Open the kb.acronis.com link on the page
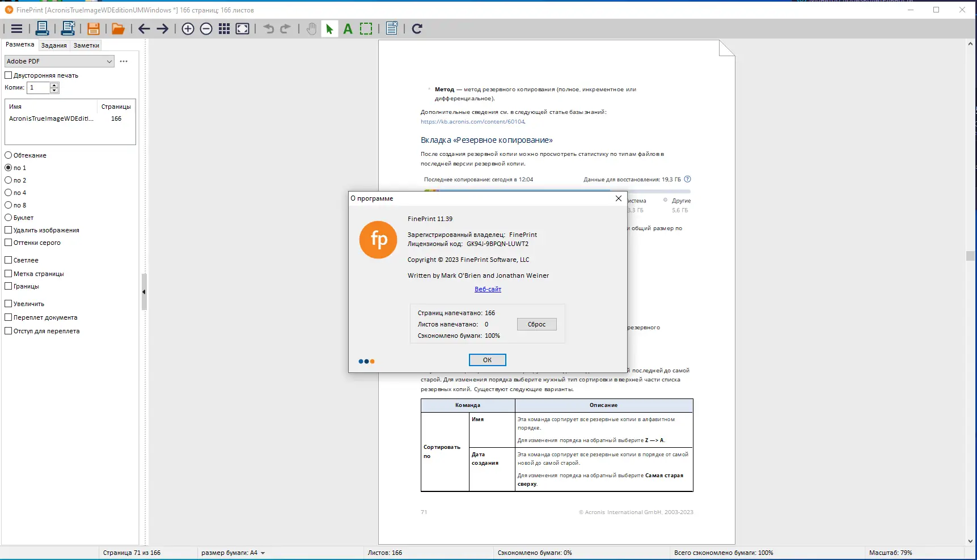The height and width of the screenshot is (560, 977). 472,121
